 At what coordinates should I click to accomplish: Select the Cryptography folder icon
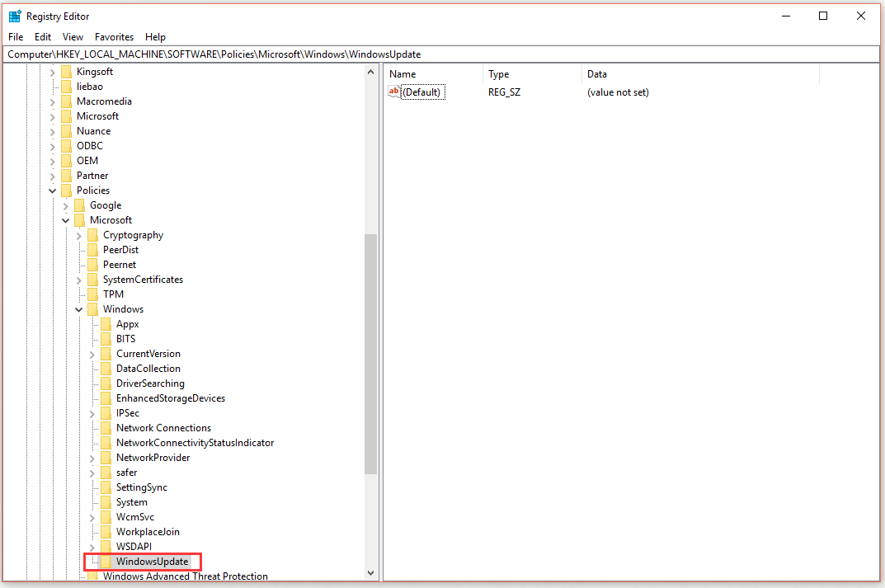(x=93, y=234)
